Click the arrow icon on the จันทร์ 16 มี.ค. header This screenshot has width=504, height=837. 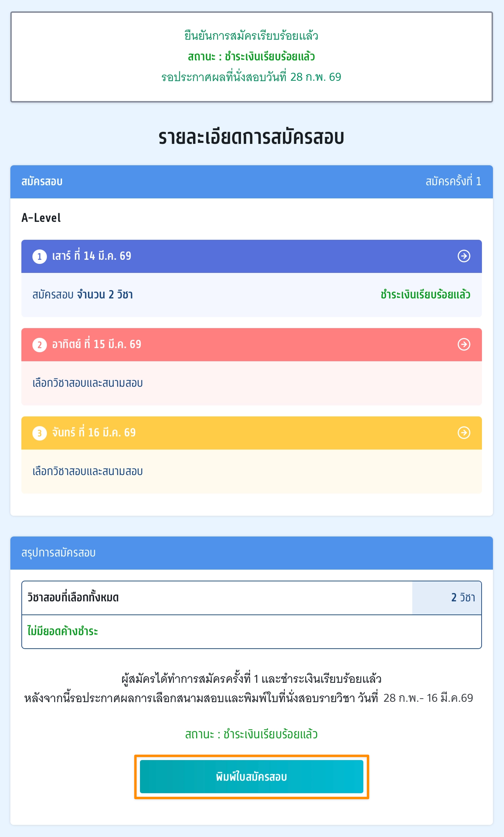[x=464, y=433]
